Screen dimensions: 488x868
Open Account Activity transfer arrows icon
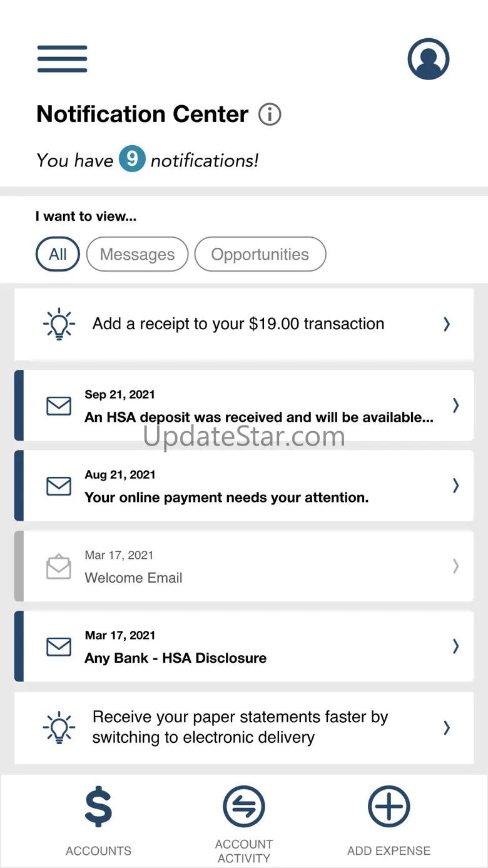244,807
